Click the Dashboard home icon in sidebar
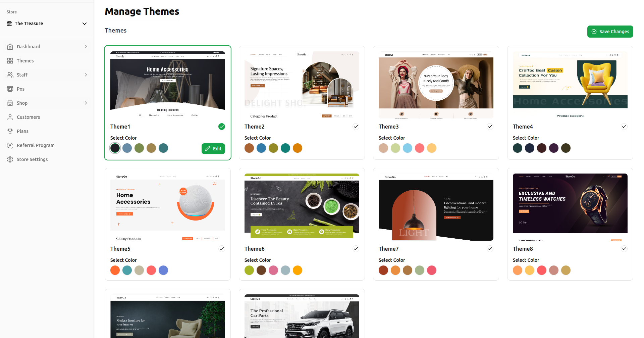 [10, 47]
